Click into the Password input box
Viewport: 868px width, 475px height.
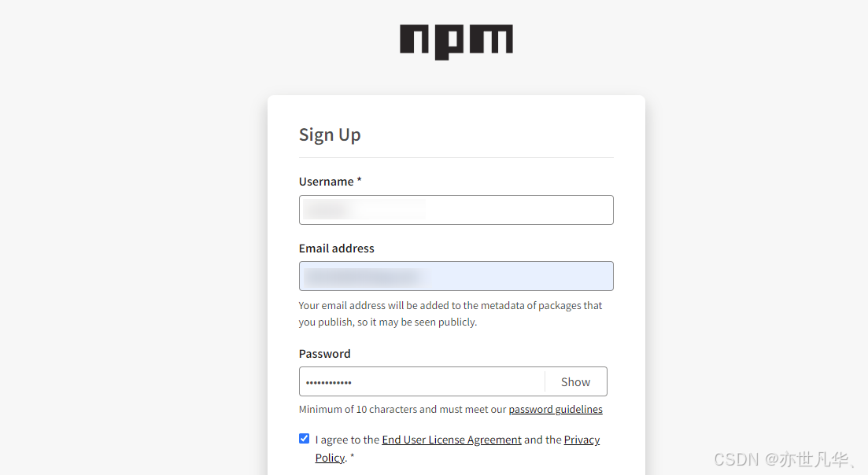[x=422, y=381]
